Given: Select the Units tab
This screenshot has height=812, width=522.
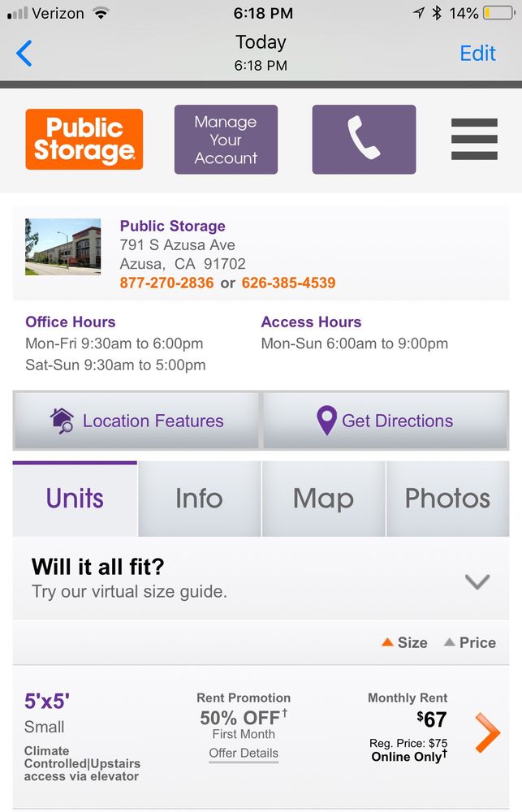Looking at the screenshot, I should tap(75, 499).
